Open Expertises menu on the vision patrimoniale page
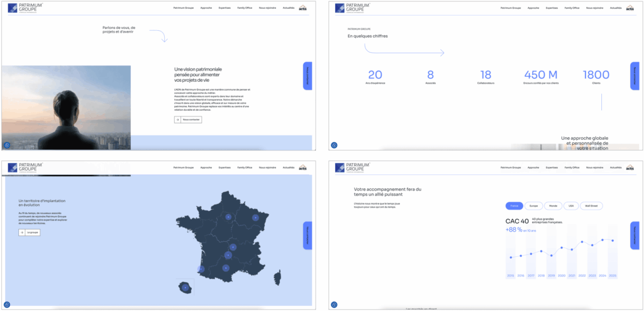 [225, 8]
